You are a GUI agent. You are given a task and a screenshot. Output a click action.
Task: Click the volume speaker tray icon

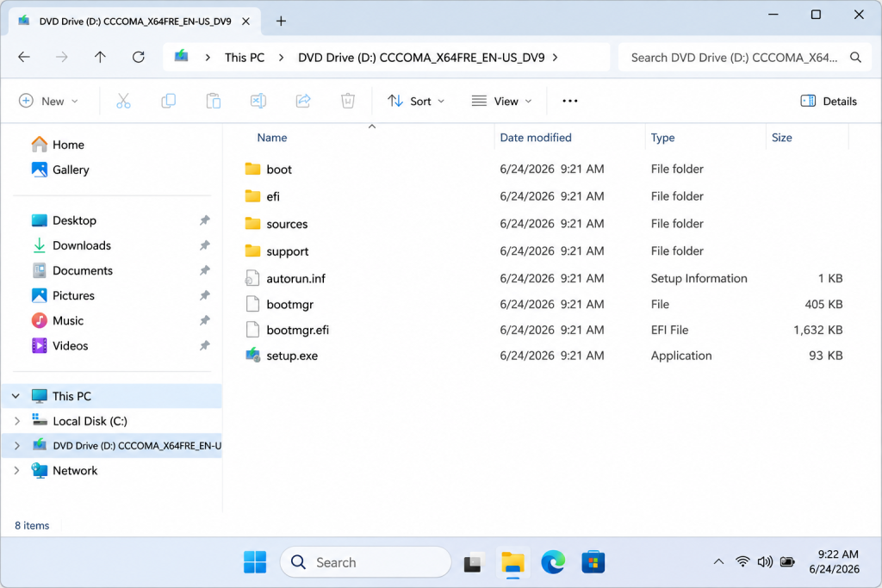(x=765, y=561)
